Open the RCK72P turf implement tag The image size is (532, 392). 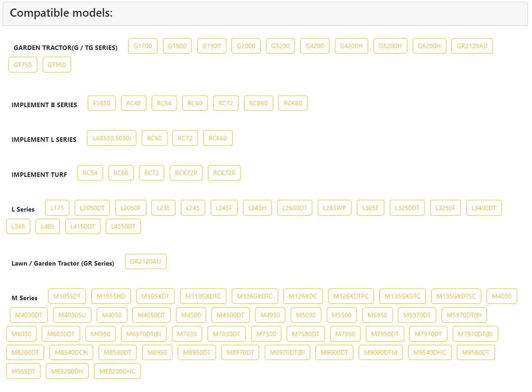[186, 173]
